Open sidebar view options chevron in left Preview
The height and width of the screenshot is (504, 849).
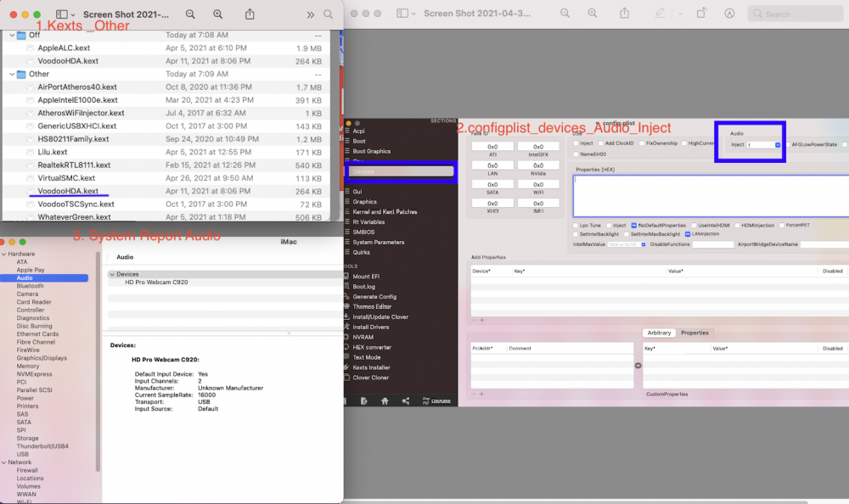tap(73, 15)
